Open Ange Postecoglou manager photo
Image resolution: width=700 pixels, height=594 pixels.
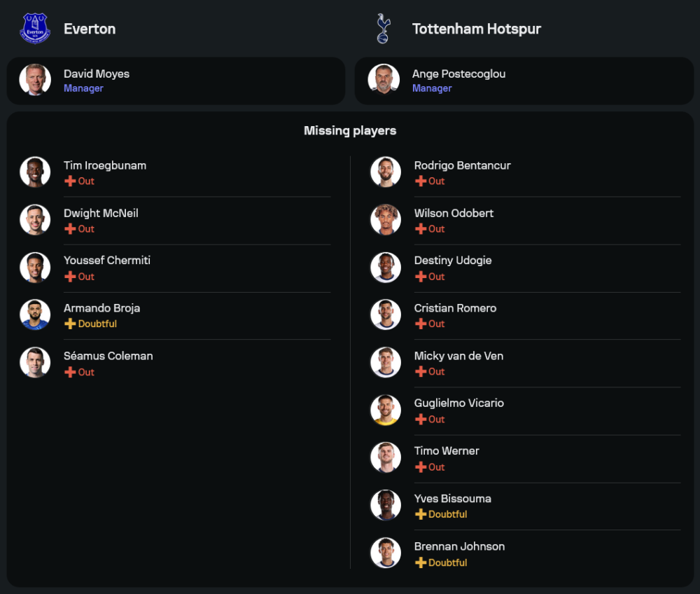coord(384,81)
